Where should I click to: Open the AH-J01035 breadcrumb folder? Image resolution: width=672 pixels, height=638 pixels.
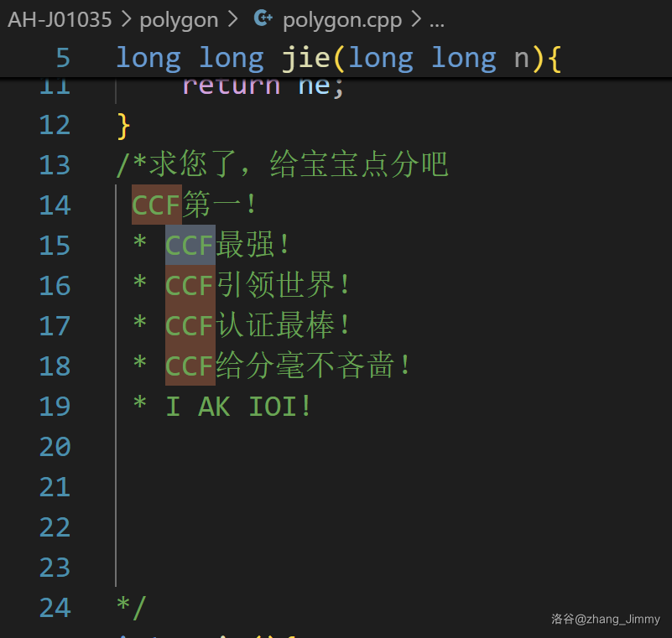60,19
